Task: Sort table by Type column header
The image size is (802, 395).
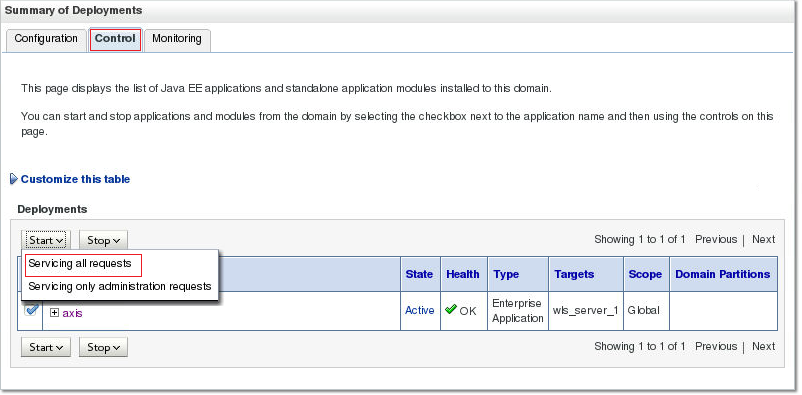Action: click(506, 274)
